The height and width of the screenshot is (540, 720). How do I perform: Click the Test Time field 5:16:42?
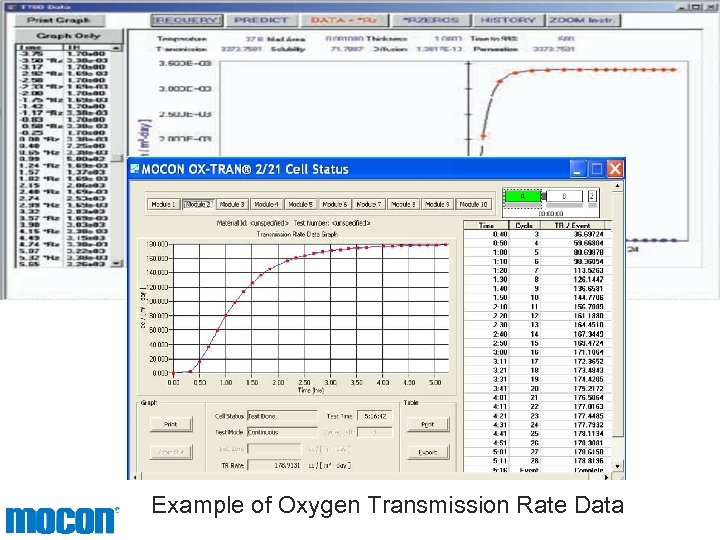pos(375,416)
